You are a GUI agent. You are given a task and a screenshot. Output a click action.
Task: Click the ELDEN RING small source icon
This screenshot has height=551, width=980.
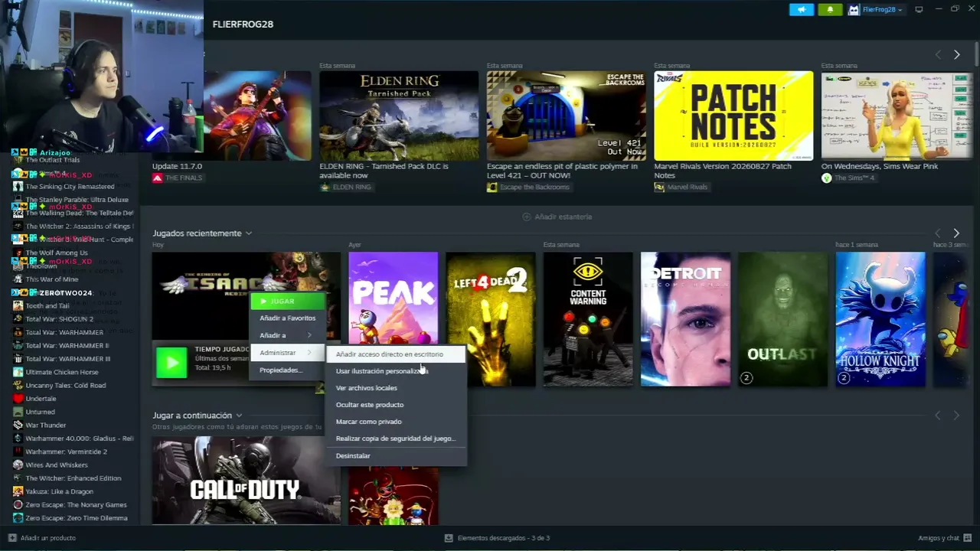point(325,187)
